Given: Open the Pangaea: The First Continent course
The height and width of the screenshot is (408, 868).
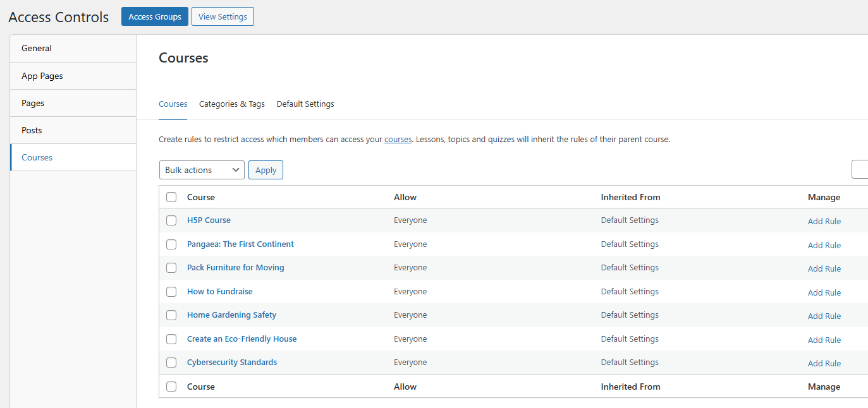Looking at the screenshot, I should 240,244.
